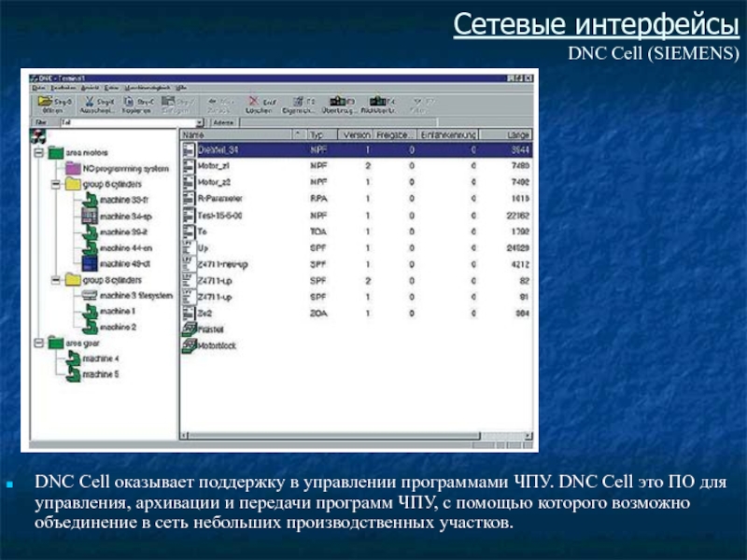Click the machine 4 icon
The width and height of the screenshot is (747, 560).
tap(73, 358)
